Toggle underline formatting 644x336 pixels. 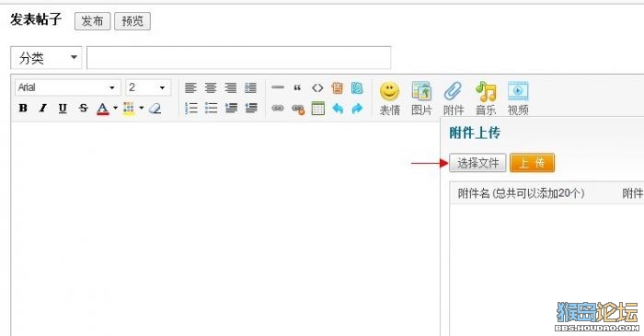pos(63,108)
